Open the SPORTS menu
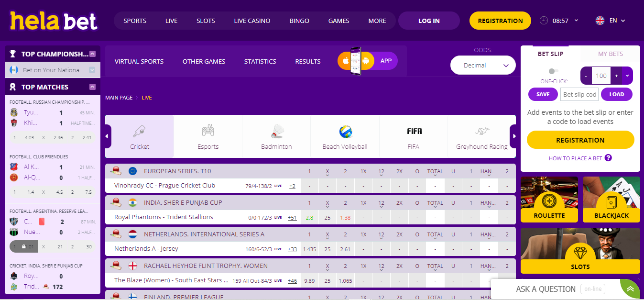This screenshot has width=644, height=300. [135, 21]
